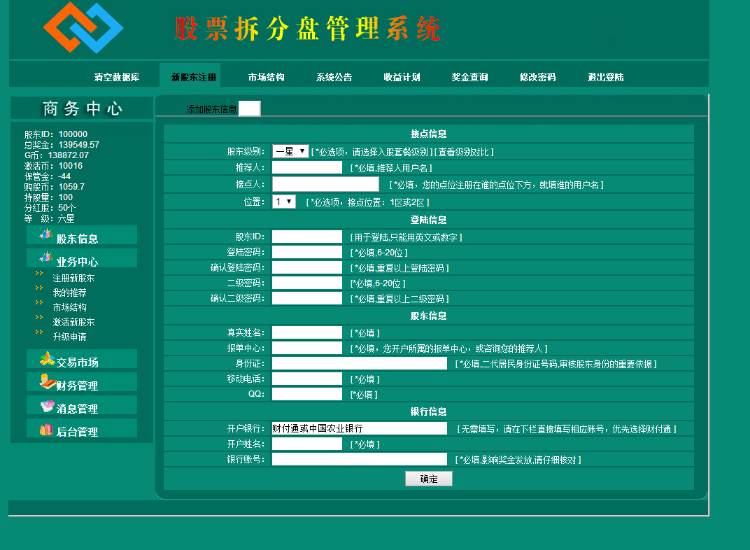Click the 财务管理 sidebar icon
This screenshot has width=750, height=550.
click(47, 382)
